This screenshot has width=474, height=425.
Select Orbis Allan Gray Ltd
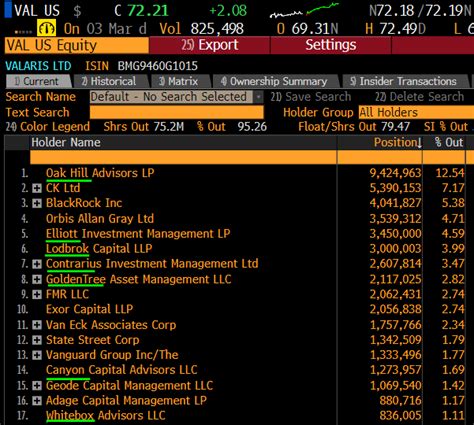(100, 219)
